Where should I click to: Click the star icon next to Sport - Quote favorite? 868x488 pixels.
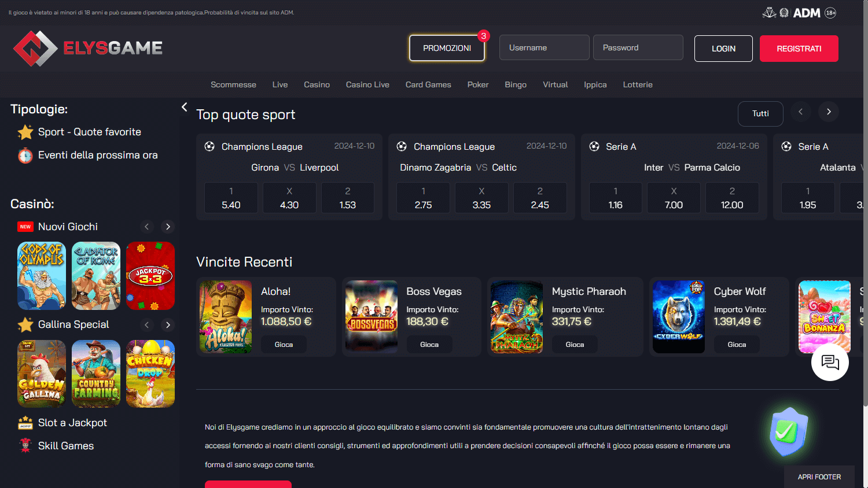pos(25,132)
